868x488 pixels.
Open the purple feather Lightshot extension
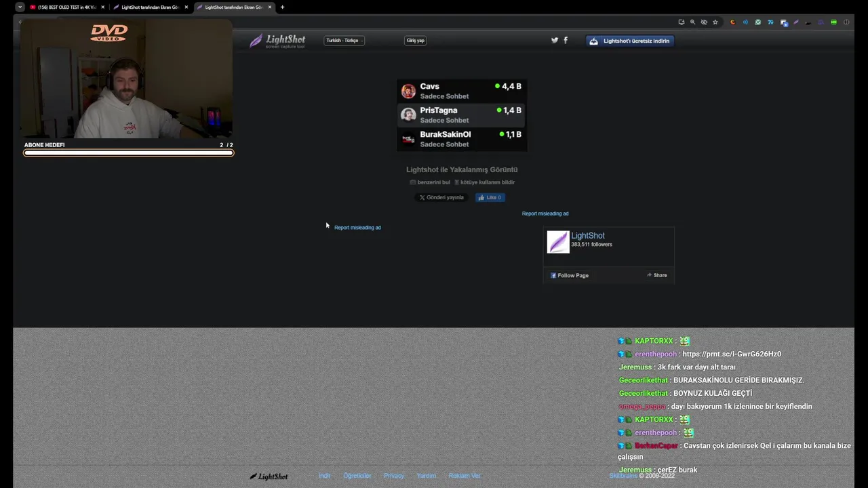pyautogui.click(x=796, y=22)
